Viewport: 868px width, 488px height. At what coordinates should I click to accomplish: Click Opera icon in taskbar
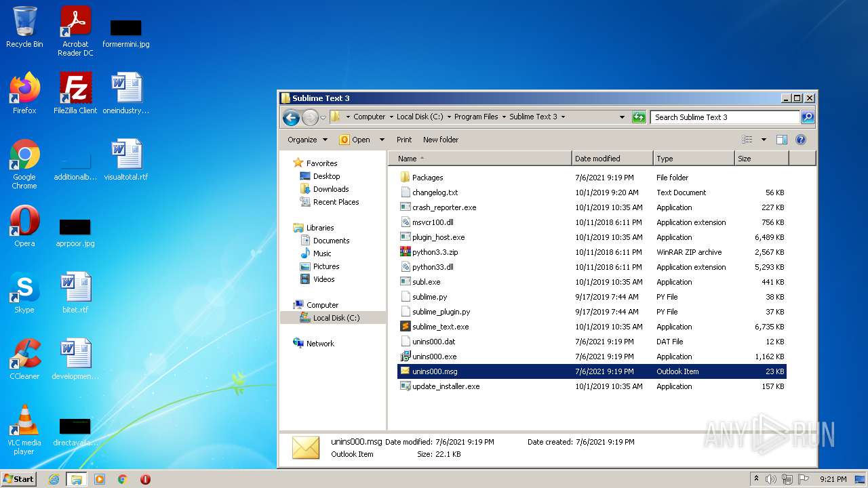click(145, 479)
